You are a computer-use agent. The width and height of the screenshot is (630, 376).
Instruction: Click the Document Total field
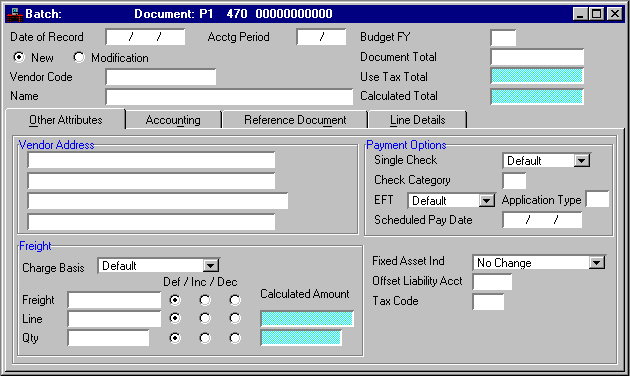tap(537, 57)
